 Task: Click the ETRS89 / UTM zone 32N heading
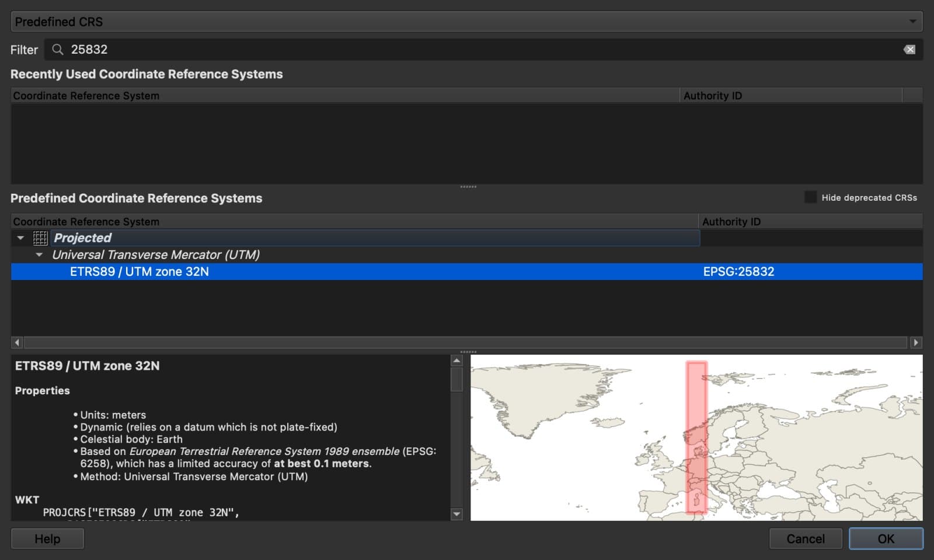(87, 366)
